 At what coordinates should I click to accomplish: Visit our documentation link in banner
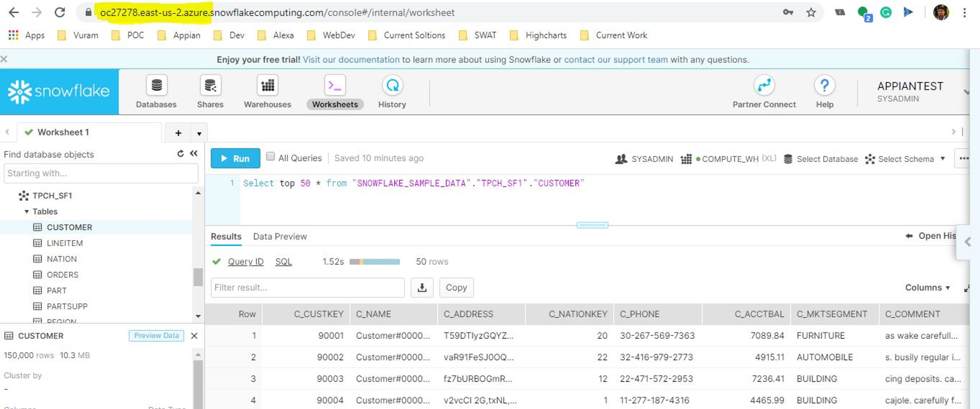351,59
